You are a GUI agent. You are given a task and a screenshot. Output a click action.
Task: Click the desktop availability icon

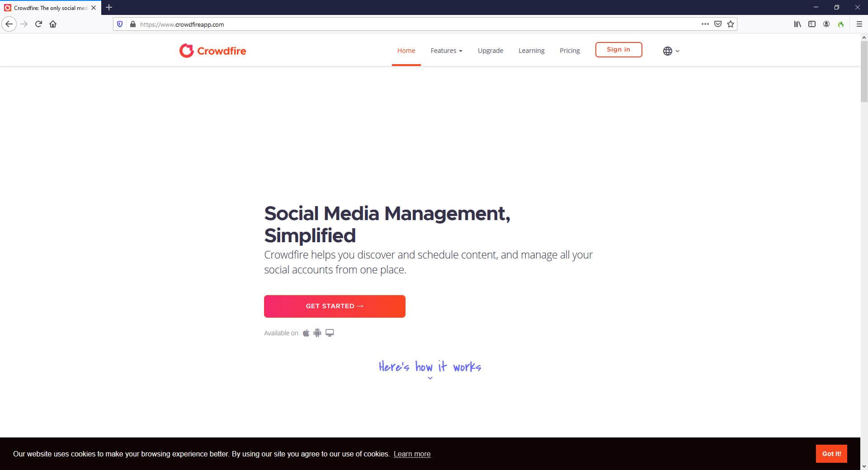click(x=330, y=333)
